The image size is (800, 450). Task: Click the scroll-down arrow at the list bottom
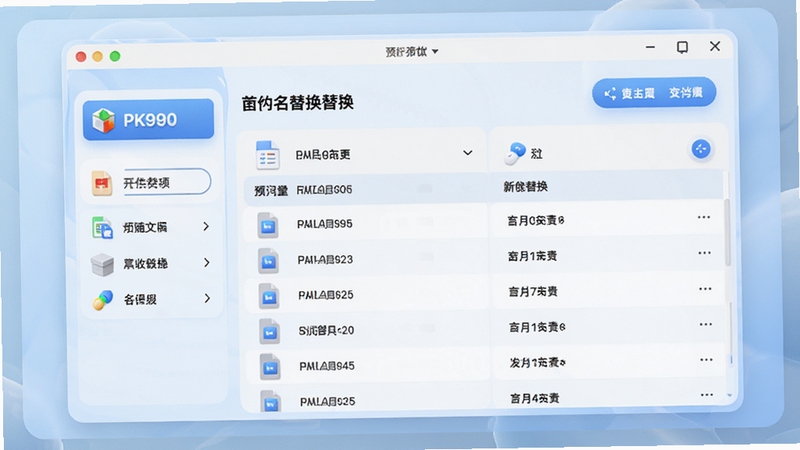pos(730,395)
